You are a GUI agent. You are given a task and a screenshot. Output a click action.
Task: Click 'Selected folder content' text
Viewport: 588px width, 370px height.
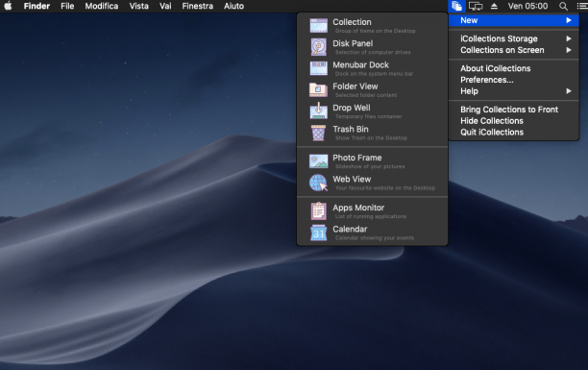click(366, 95)
